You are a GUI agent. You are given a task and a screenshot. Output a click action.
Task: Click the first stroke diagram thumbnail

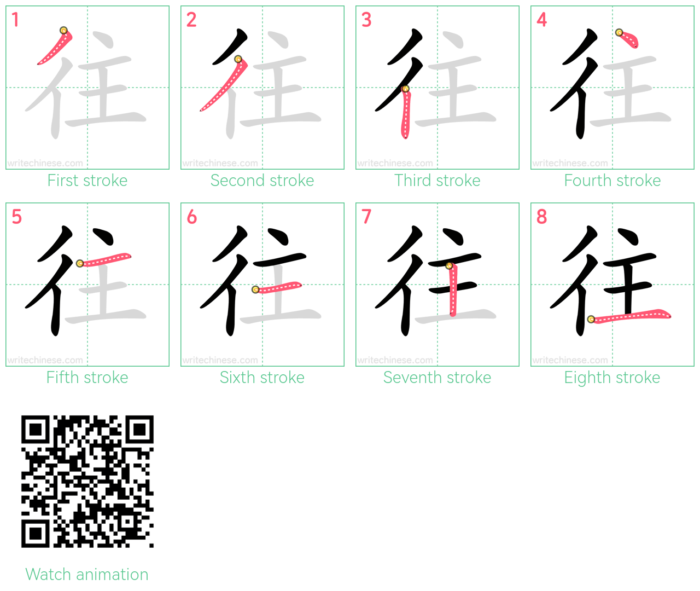(87, 88)
